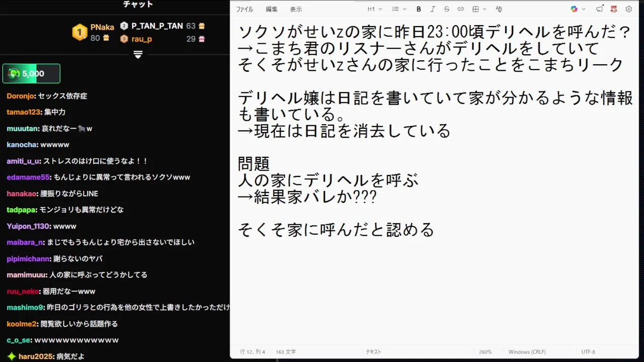This screenshot has height=362, width=644.
Task: Open the H1 heading style dropdown
Action: click(375, 9)
